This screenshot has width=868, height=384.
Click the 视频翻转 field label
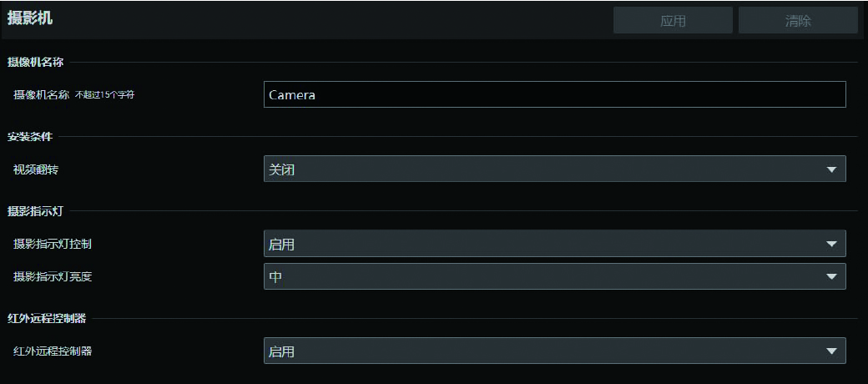coord(36,169)
